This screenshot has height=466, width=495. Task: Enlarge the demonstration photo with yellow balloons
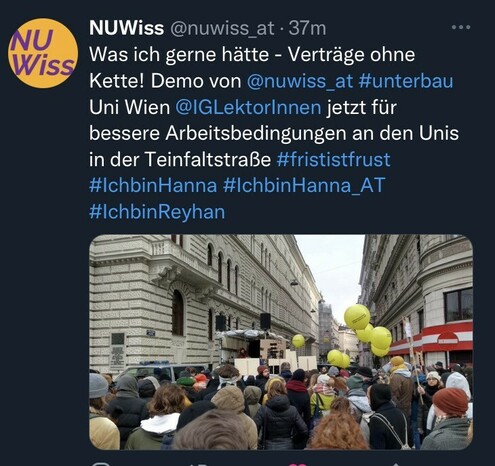tap(281, 342)
